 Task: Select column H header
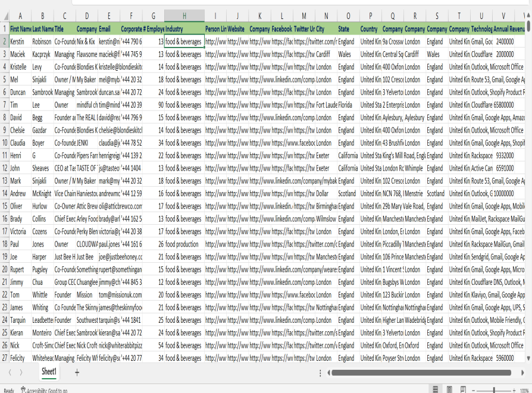click(x=184, y=16)
